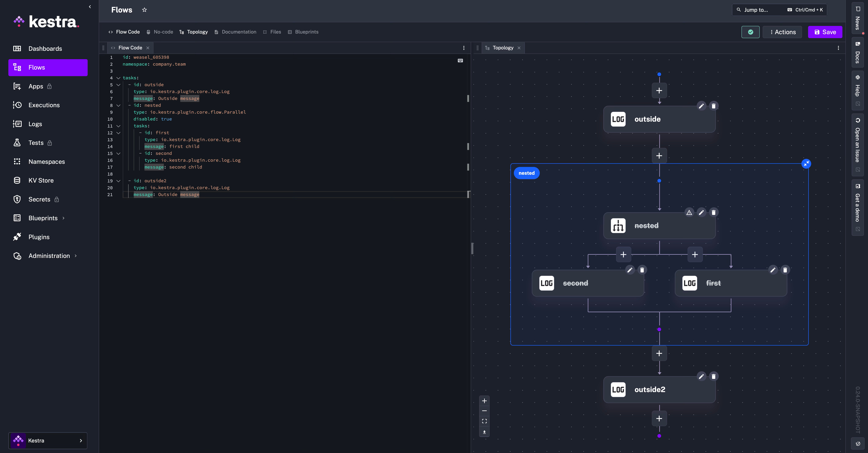Delete the nested parallel task
This screenshot has width=868, height=453.
(x=713, y=212)
